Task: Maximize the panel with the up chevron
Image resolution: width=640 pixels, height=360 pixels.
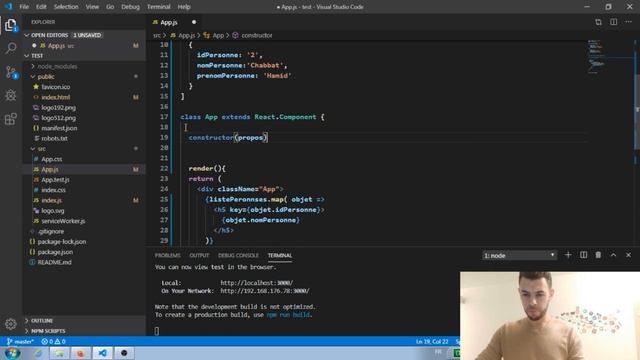Action: [613, 255]
